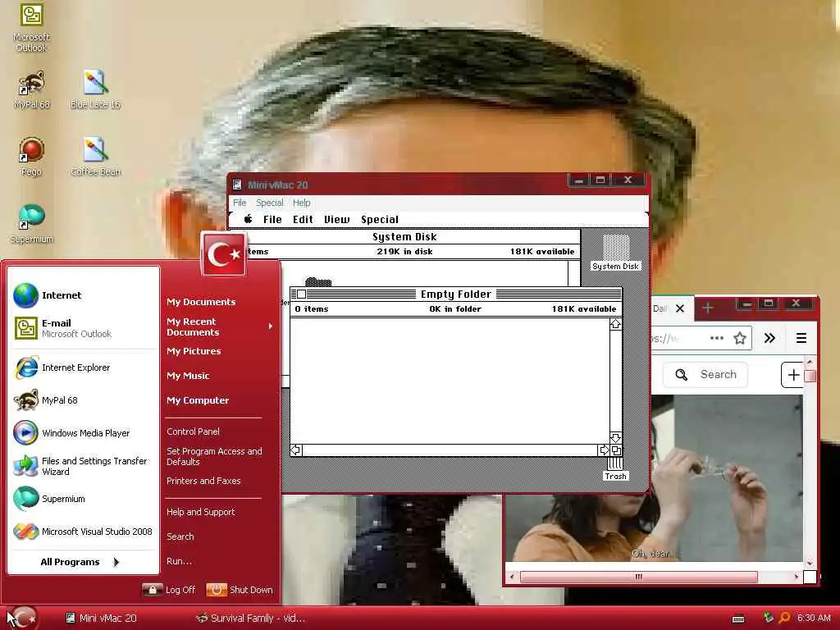Screen dimensions: 840x630
Task: Open emulated Mac Special menu
Action: (x=380, y=219)
